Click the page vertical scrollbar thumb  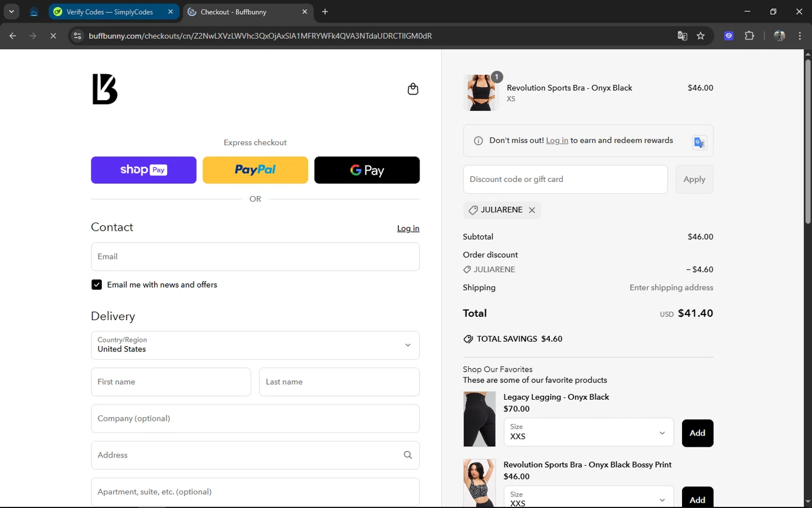808,141
